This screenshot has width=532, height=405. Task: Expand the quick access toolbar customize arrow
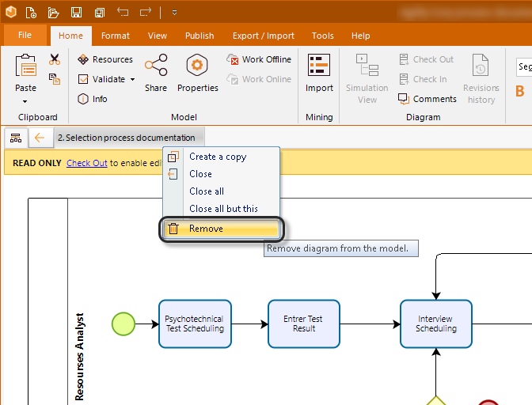click(x=174, y=13)
